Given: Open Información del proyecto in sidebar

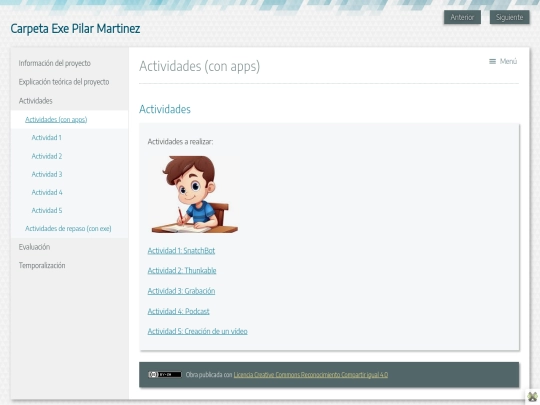Looking at the screenshot, I should 55,63.
